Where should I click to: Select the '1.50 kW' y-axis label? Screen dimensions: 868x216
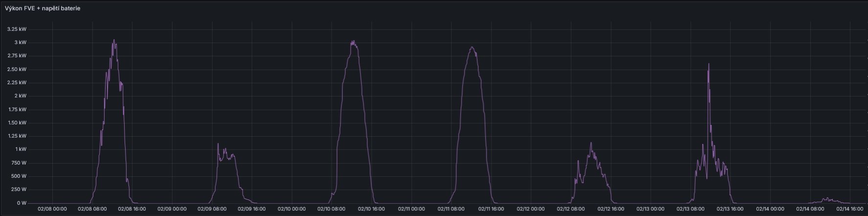click(17, 122)
